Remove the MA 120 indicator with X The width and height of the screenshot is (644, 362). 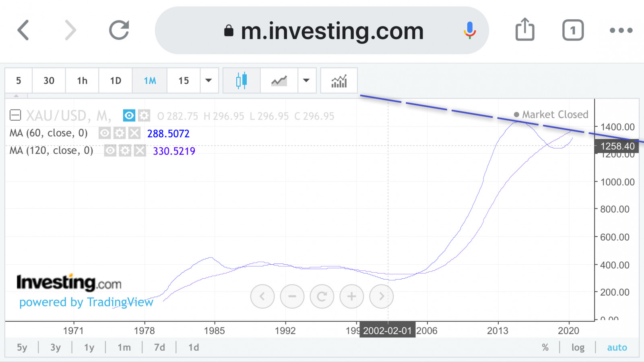coord(140,151)
